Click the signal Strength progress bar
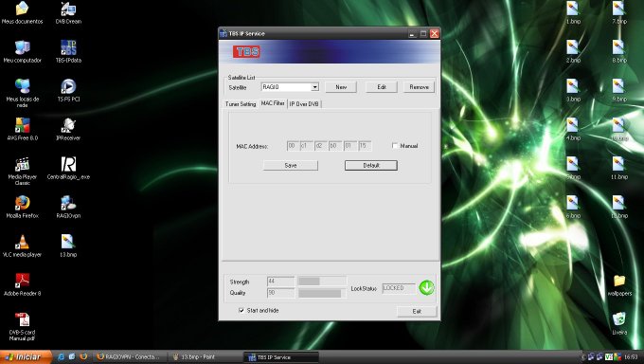Screen dimensions: 644x364 coord(322,281)
